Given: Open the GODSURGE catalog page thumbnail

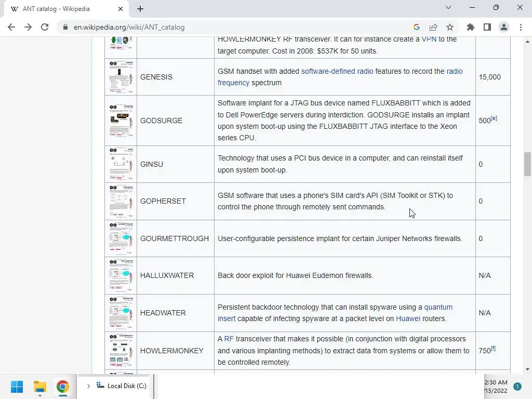Looking at the screenshot, I should point(121,121).
